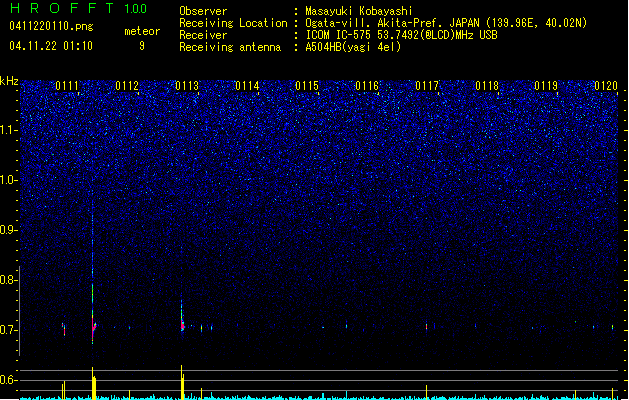Click the Receiving Location label
Viewport: 629px width, 400px height.
[233, 23]
